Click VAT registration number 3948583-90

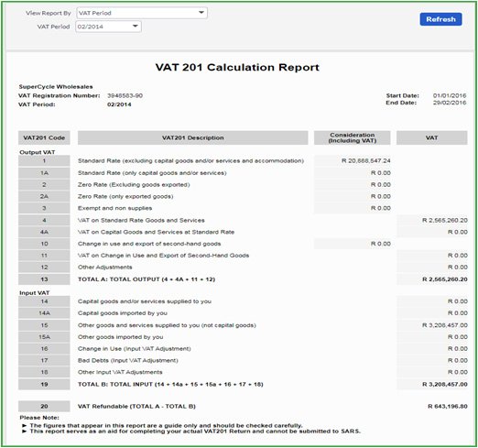125,95
